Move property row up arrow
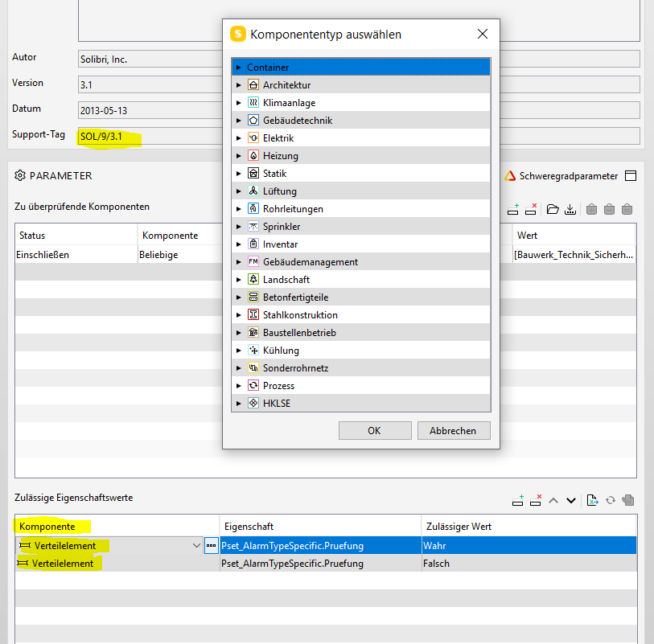Screen dimensions: 654x644 coord(553,501)
